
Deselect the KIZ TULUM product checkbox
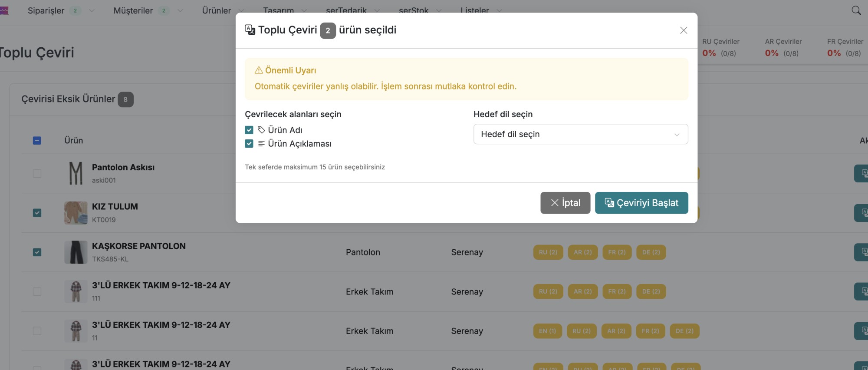(37, 213)
